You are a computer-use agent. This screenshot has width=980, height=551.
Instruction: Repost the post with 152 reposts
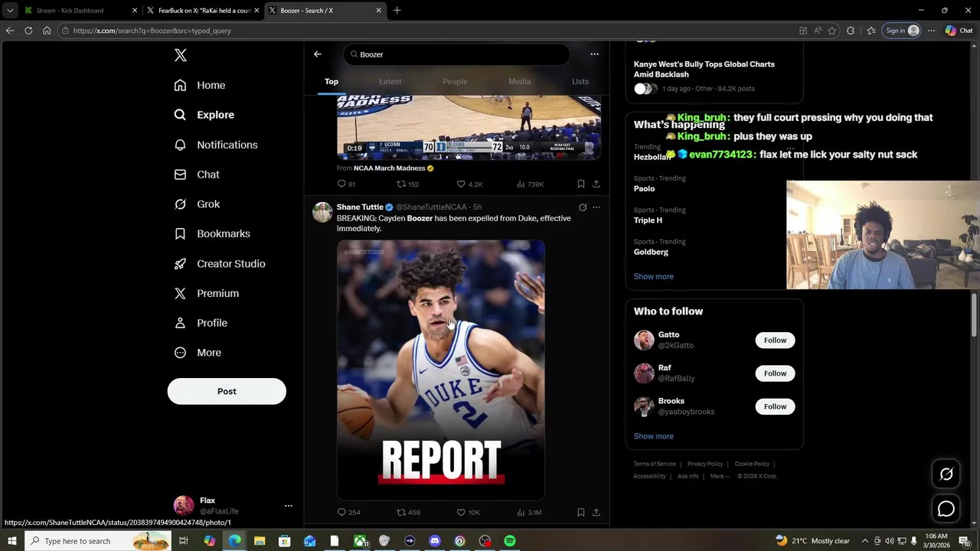[407, 184]
